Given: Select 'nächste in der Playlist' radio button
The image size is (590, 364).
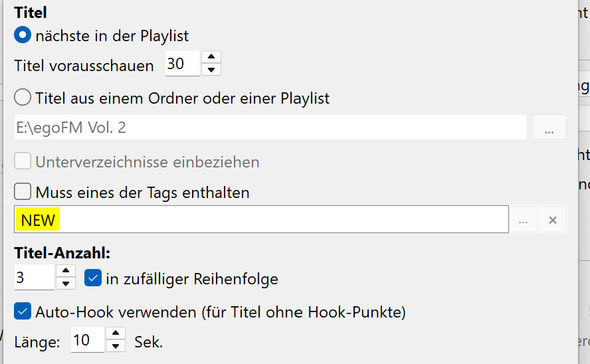Looking at the screenshot, I should [23, 35].
